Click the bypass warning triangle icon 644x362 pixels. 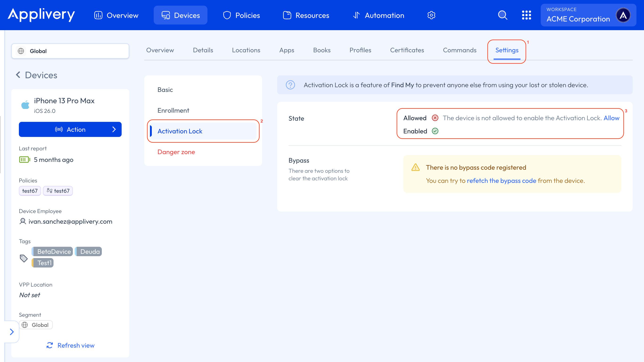pos(415,168)
